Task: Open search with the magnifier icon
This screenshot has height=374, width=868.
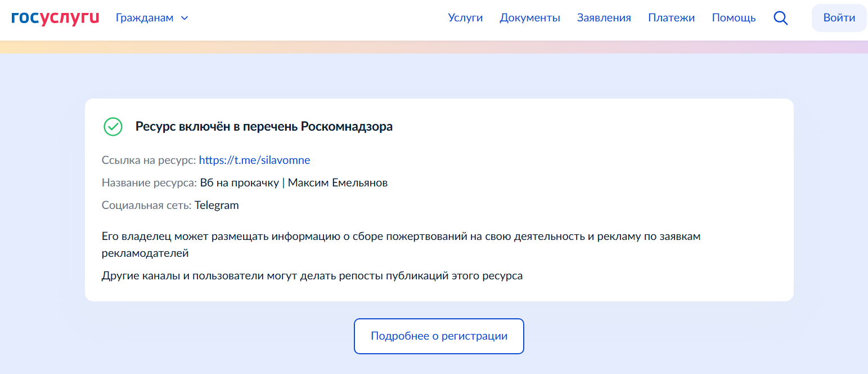Action: click(780, 18)
